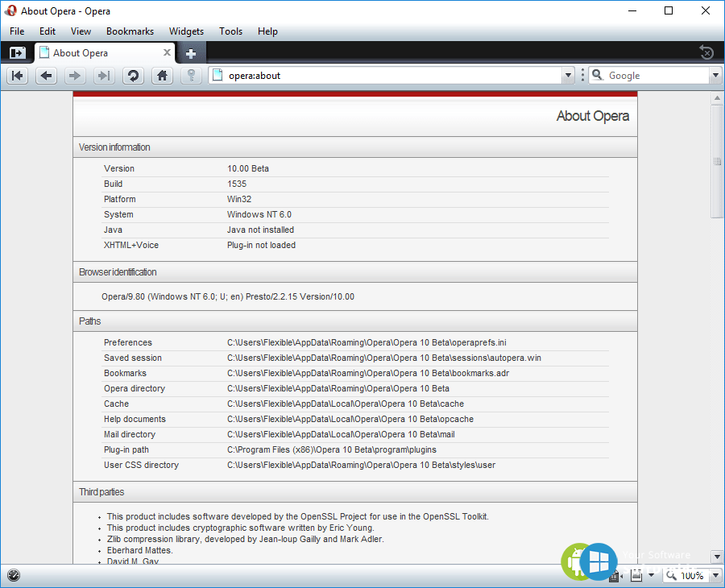Image resolution: width=725 pixels, height=588 pixels.
Task: Click the OpenSSL Project acknowledgement line
Action: tap(298, 516)
